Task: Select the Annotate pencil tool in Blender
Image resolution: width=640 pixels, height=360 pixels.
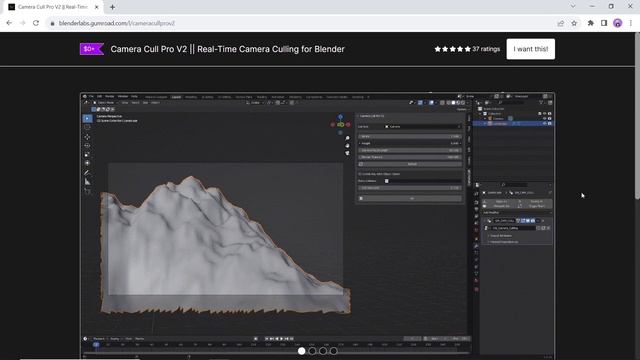Action: click(87, 173)
